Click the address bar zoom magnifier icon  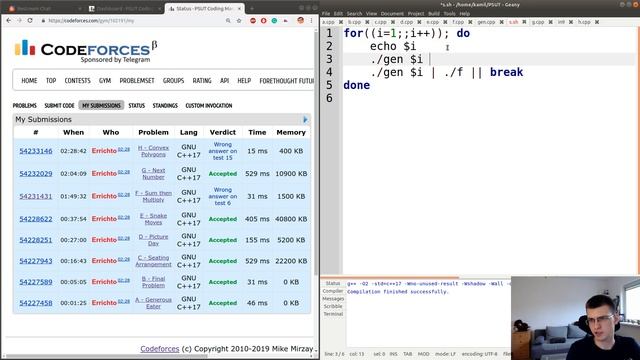228,20
